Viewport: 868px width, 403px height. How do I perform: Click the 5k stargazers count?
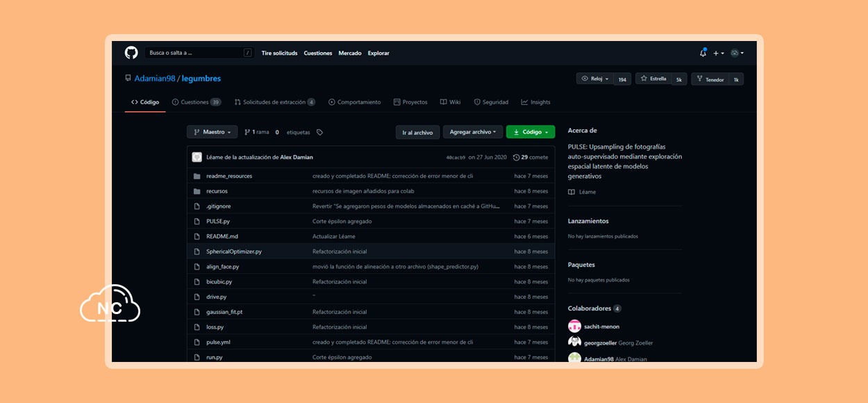pyautogui.click(x=679, y=79)
